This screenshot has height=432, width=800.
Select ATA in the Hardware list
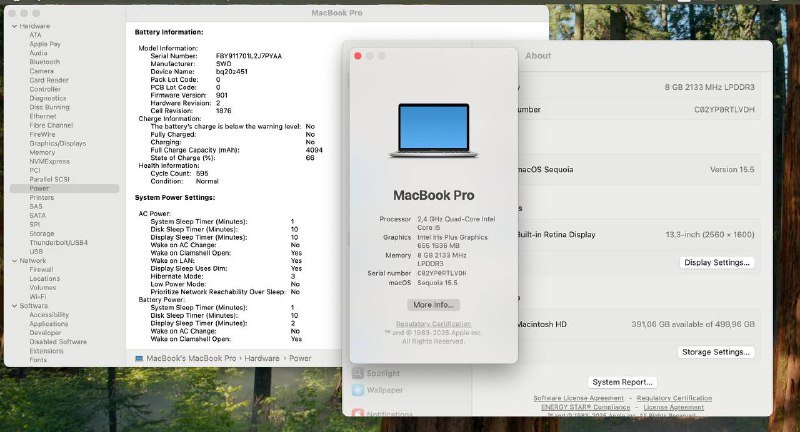[35, 35]
